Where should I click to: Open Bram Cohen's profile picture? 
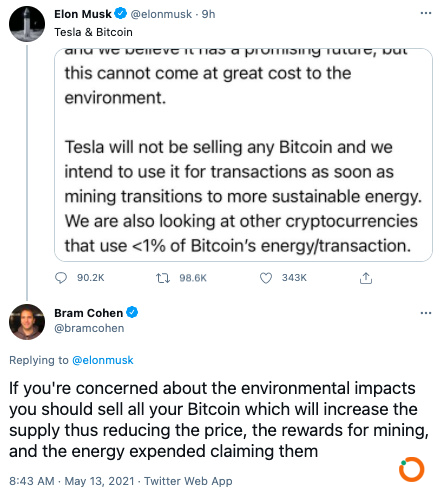pos(27,322)
